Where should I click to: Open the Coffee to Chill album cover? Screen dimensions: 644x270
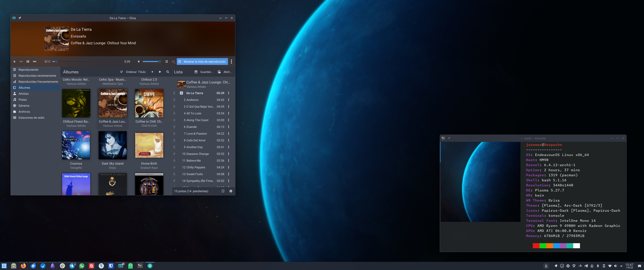point(149,103)
